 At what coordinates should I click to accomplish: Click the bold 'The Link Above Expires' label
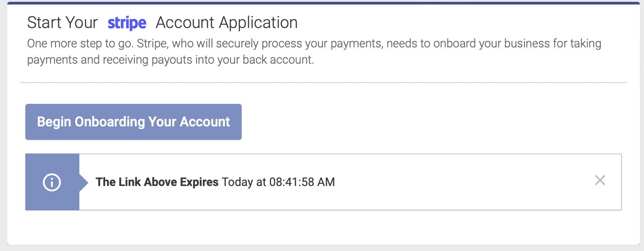(157, 182)
